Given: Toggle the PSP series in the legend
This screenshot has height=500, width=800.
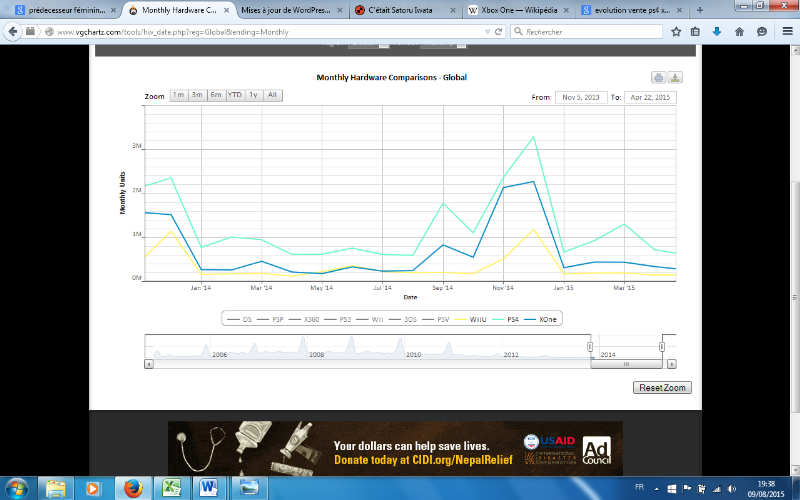Looking at the screenshot, I should click(271, 319).
